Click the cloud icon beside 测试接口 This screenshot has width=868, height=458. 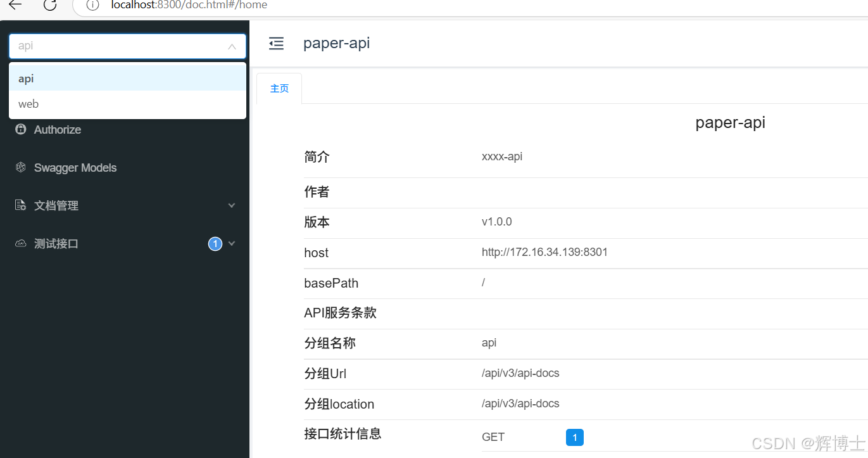point(20,243)
